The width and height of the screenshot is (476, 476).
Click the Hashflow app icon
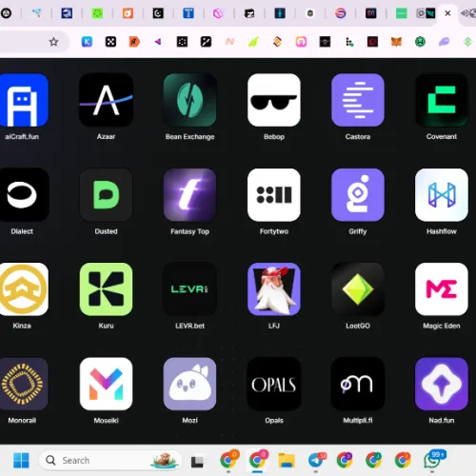(x=442, y=194)
